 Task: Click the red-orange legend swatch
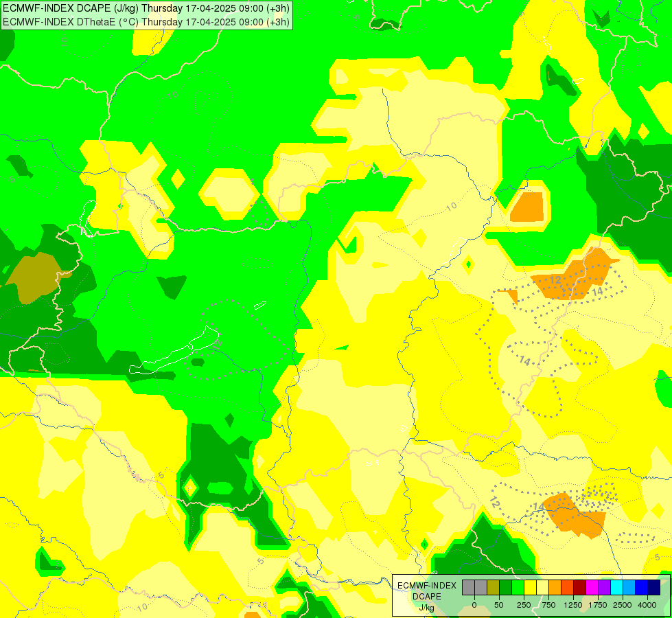(x=568, y=588)
